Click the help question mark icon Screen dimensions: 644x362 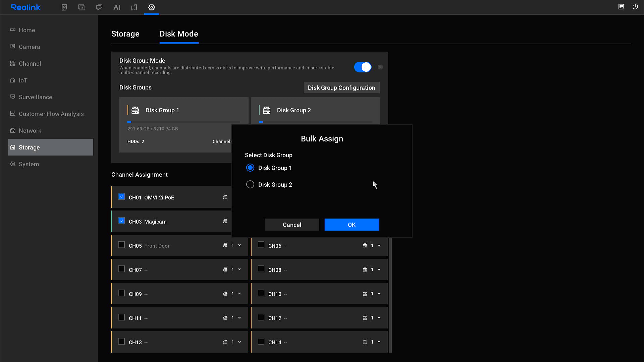[x=380, y=67]
